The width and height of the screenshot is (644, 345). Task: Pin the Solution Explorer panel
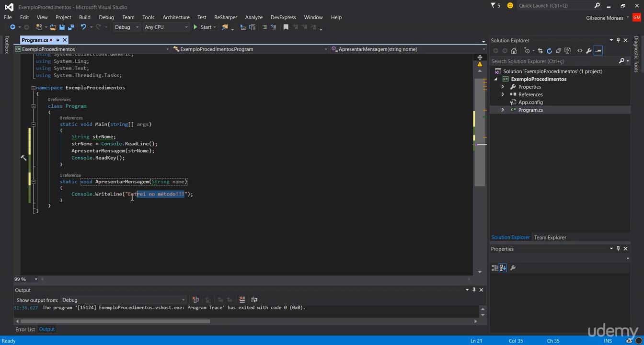click(618, 40)
